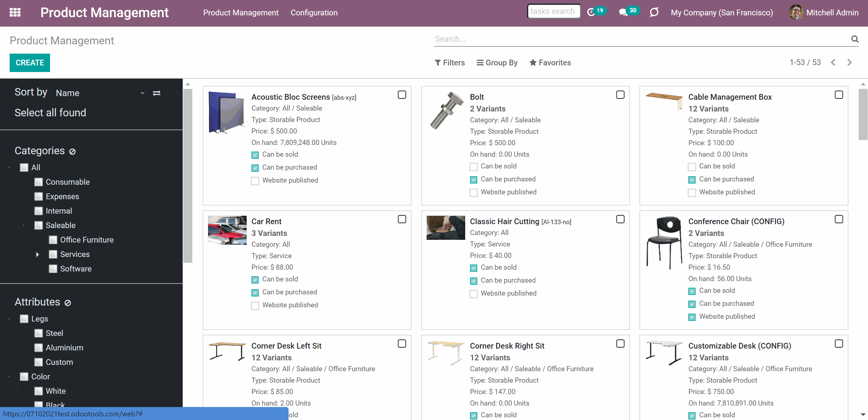The image size is (868, 420).
Task: Open the Group By dropdown
Action: pos(497,63)
